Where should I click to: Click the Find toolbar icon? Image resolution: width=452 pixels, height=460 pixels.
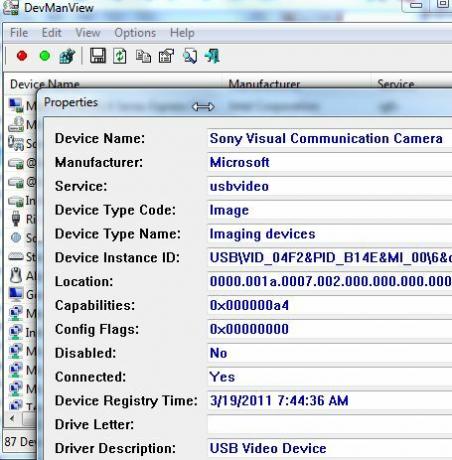(190, 56)
